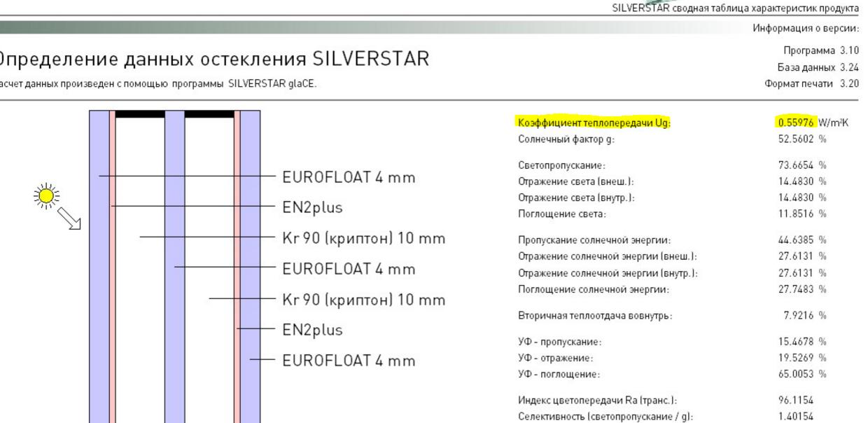Screen dimensions: 868x423
Task: Select the lower 'EN2plus' coating label
Action: coord(312,330)
